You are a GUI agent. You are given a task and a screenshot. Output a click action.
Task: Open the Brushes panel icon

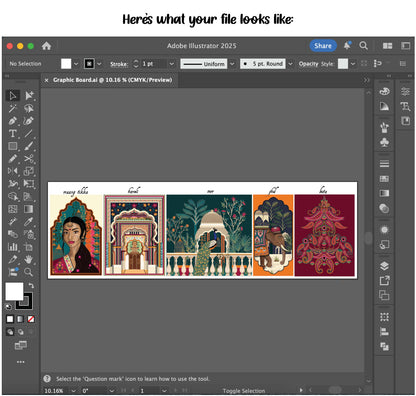tap(384, 127)
